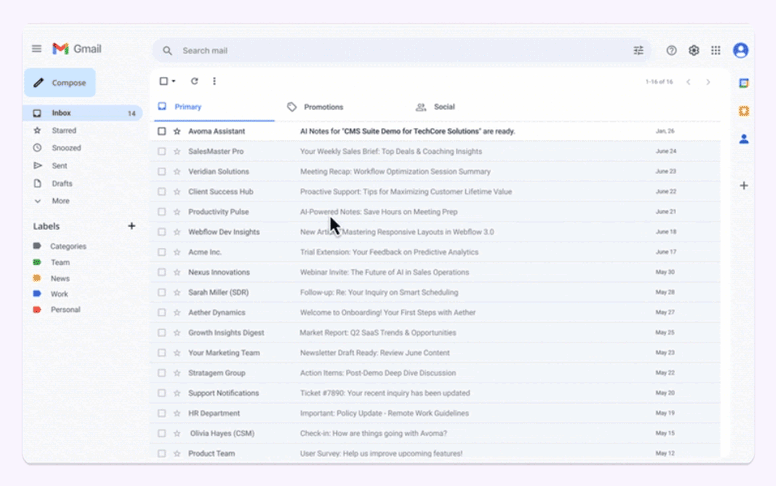Open the Drafts folder
Viewport: 776px width, 486px height.
(x=62, y=184)
